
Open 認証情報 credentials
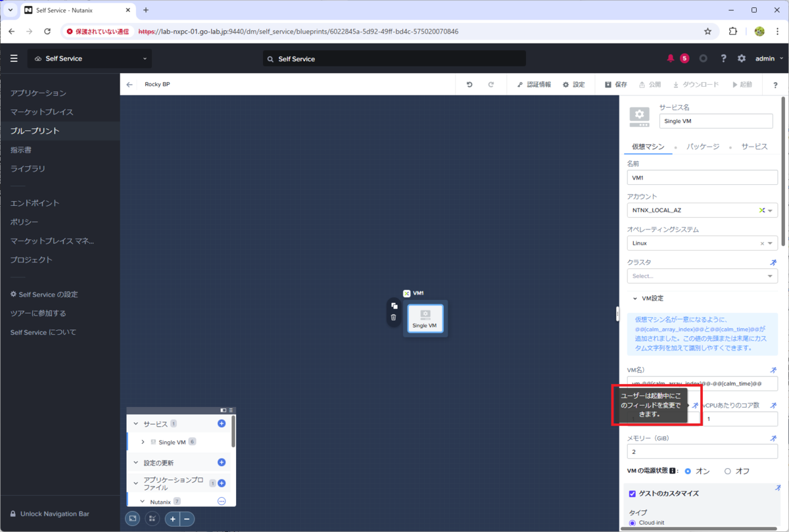tap(534, 85)
